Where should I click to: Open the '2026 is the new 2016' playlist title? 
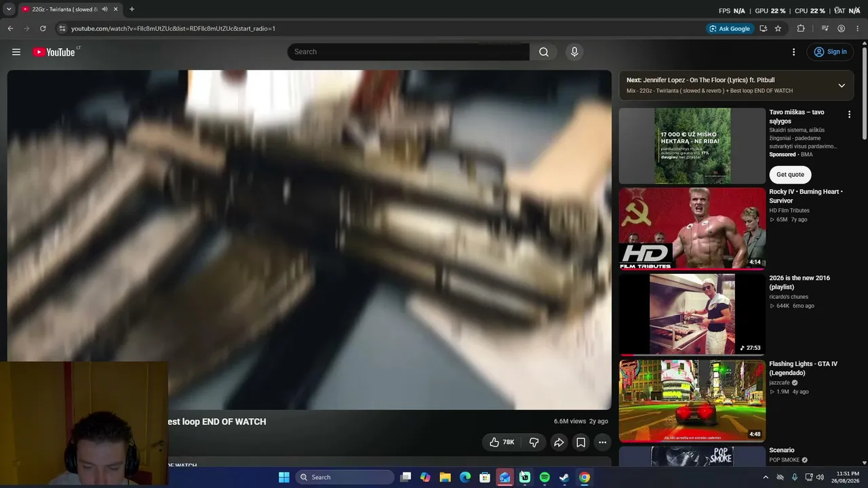pos(800,283)
